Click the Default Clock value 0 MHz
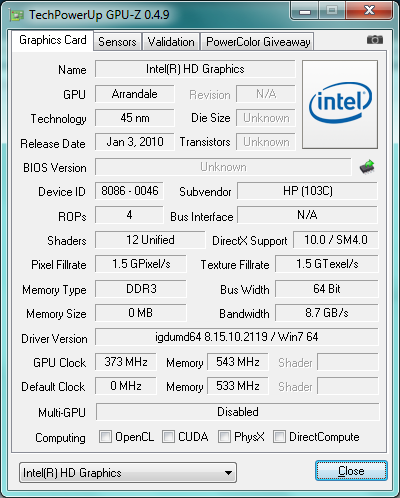This screenshot has width=400, height=498. point(126,386)
